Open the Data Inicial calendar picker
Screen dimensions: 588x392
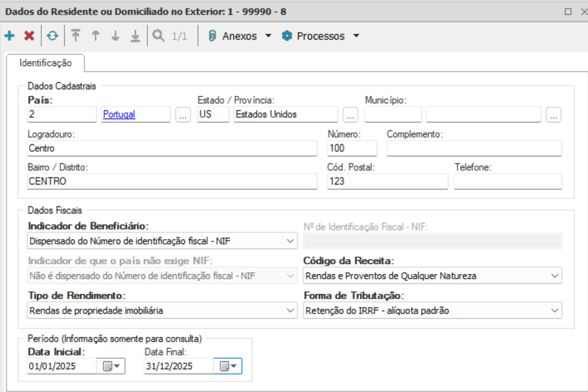(111, 366)
